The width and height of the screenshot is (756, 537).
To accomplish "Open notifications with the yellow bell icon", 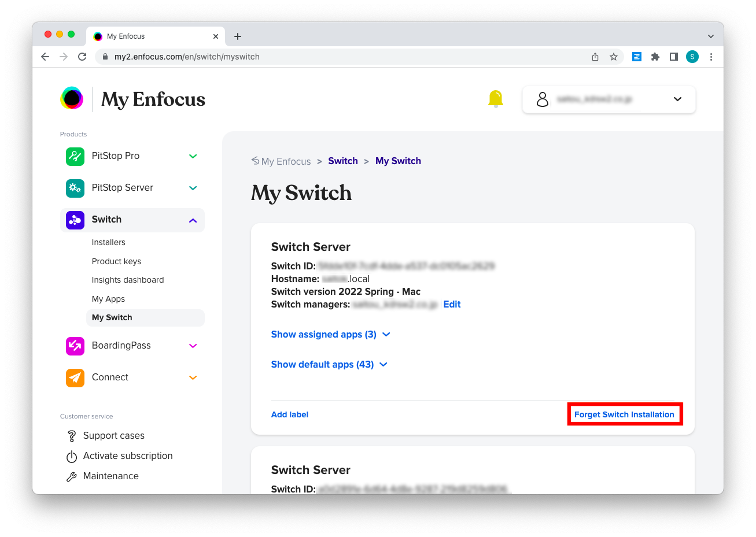I will point(496,99).
